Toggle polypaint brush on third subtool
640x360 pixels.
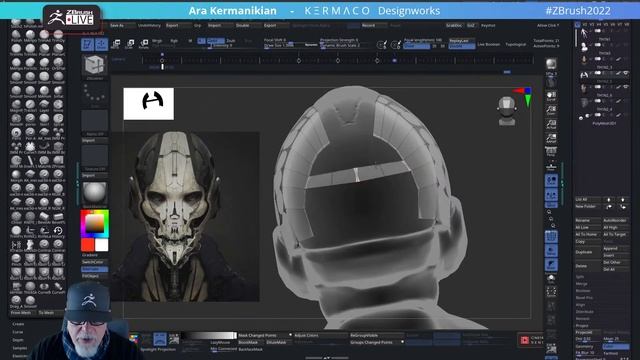pyautogui.click(x=619, y=60)
